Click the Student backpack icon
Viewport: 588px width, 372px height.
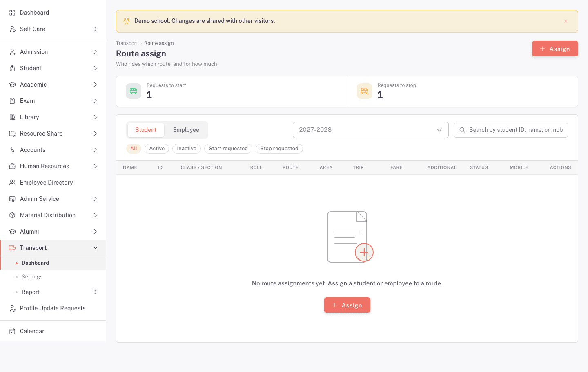pos(12,68)
